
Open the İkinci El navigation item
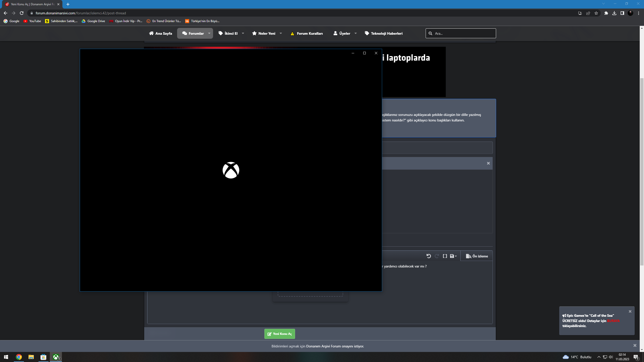228,33
